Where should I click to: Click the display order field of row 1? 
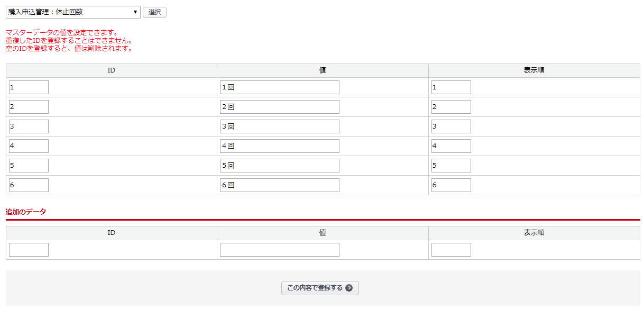pyautogui.click(x=451, y=87)
